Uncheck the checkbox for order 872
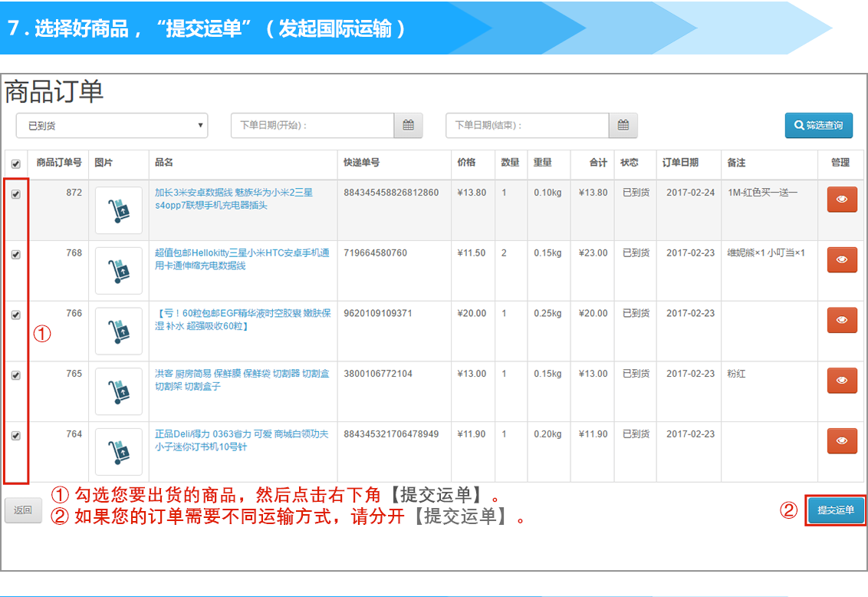The width and height of the screenshot is (868, 597). [x=16, y=194]
